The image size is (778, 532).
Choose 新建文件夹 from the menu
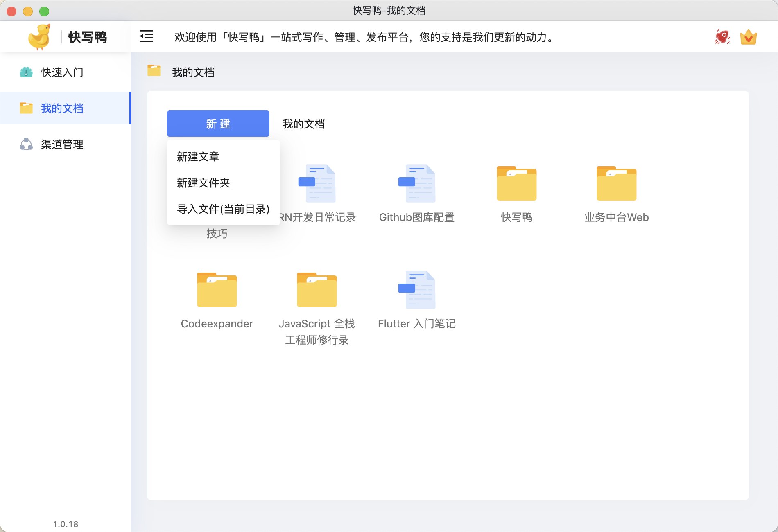pos(203,183)
